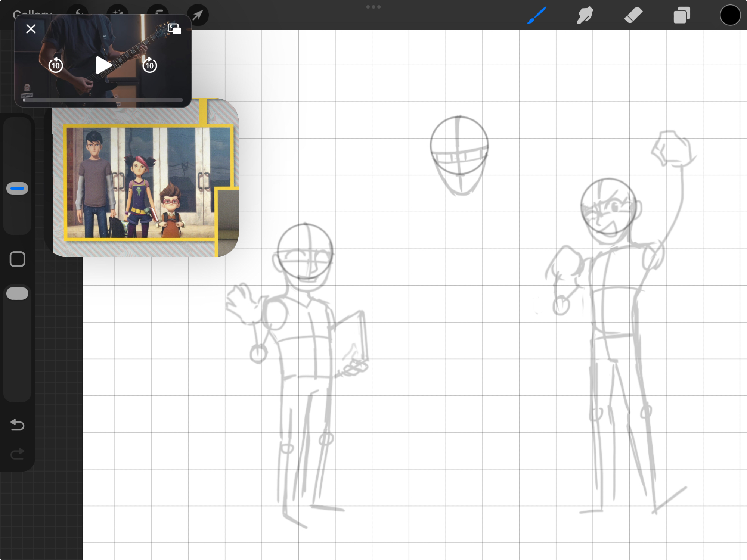
Task: Skip forward 10 seconds in video
Action: (150, 65)
